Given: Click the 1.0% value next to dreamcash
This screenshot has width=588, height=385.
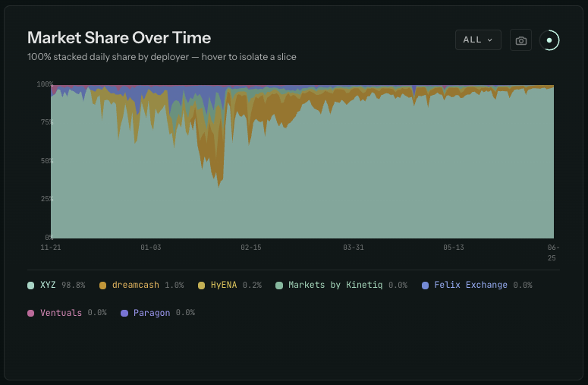Looking at the screenshot, I should 175,286.
